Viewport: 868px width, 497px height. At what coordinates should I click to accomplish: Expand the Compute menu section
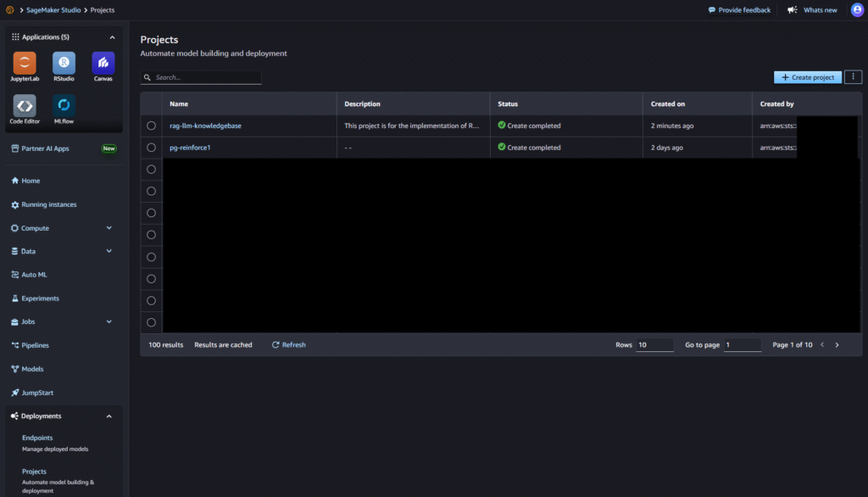click(x=108, y=228)
